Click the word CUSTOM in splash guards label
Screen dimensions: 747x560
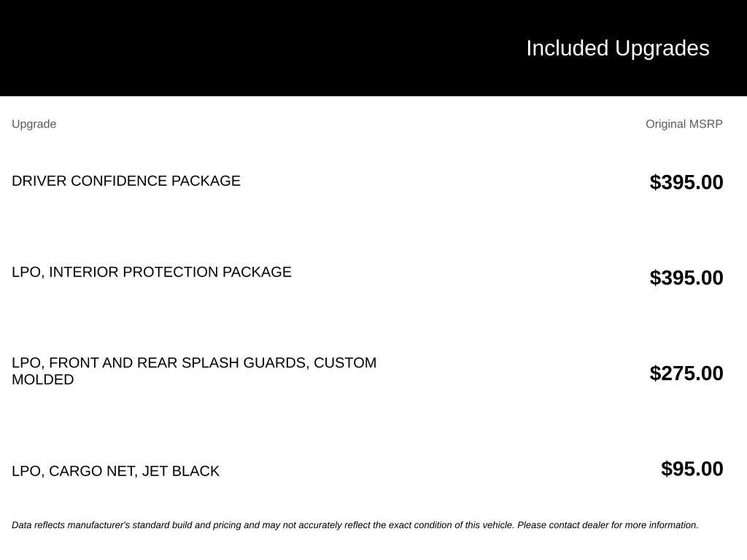pos(345,363)
